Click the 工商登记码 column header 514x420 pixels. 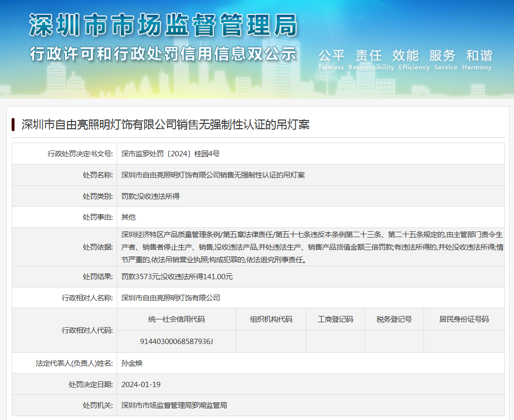coord(335,319)
